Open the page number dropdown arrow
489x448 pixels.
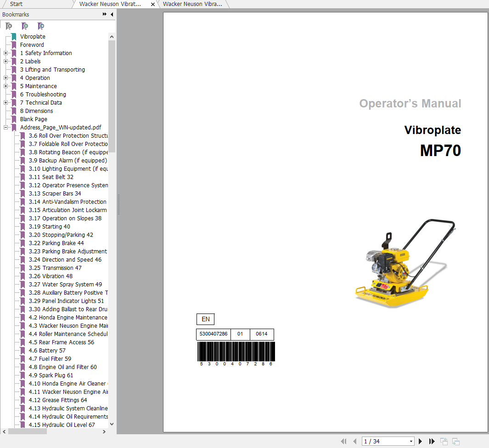[x=411, y=441]
